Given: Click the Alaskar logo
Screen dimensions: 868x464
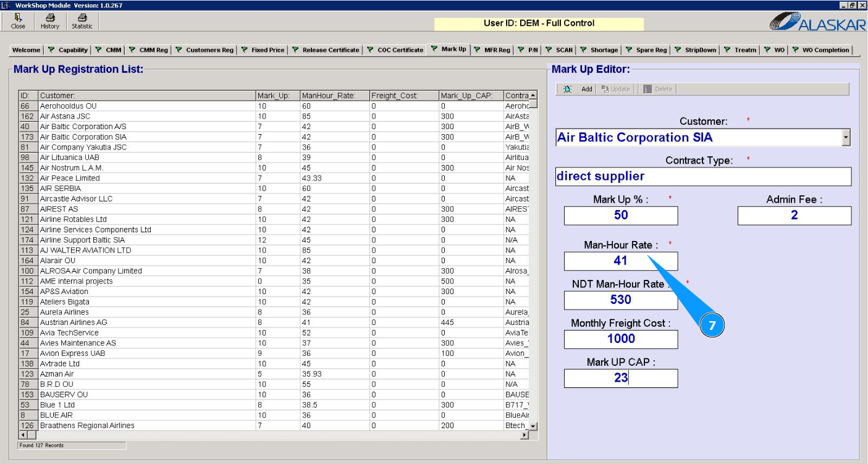Looking at the screenshot, I should point(816,22).
